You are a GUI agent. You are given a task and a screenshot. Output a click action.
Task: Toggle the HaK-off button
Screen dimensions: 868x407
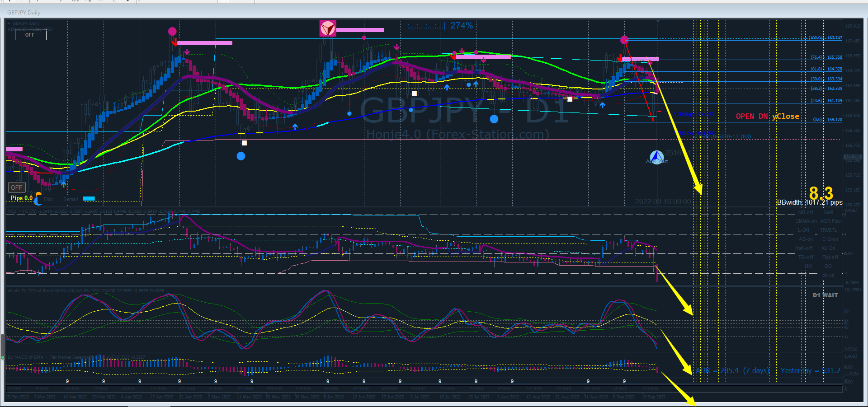coord(804,248)
